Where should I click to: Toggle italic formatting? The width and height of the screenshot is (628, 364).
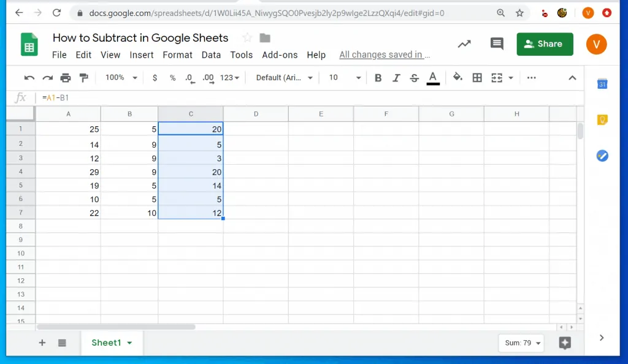[x=396, y=77]
